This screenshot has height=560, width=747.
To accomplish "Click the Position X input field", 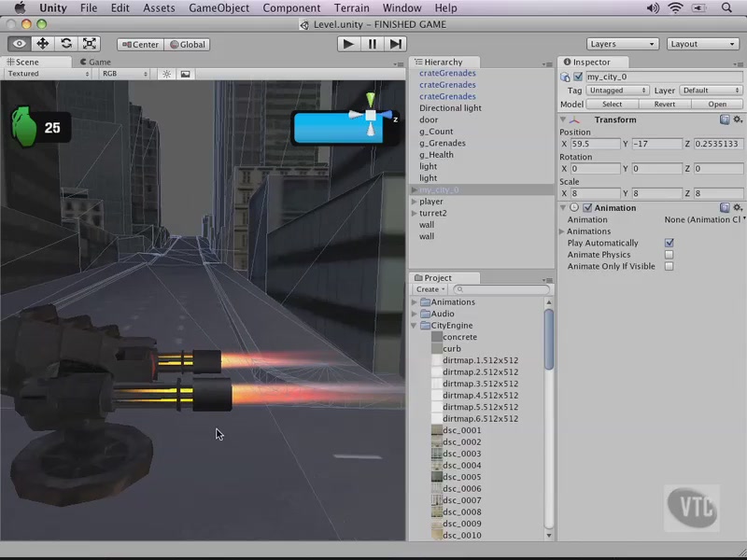I will [x=595, y=144].
